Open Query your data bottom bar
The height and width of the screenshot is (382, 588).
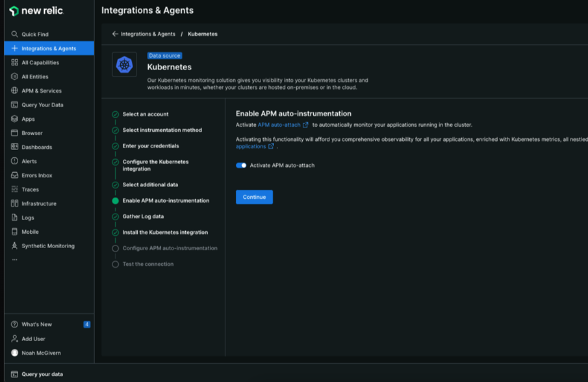[x=42, y=374]
